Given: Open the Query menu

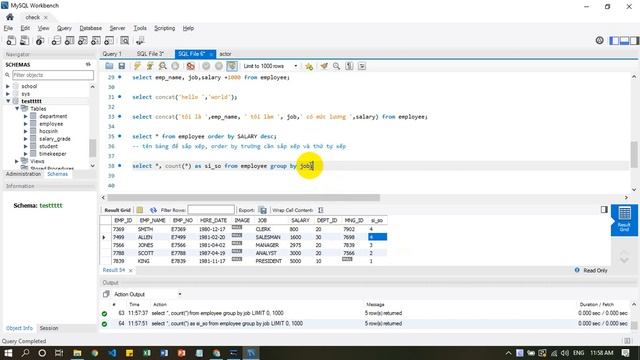Looking at the screenshot, I should (64, 28).
